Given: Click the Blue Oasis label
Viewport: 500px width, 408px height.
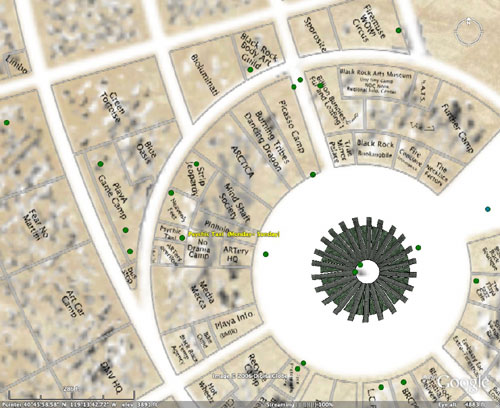Looking at the screenshot, I should tap(147, 153).
